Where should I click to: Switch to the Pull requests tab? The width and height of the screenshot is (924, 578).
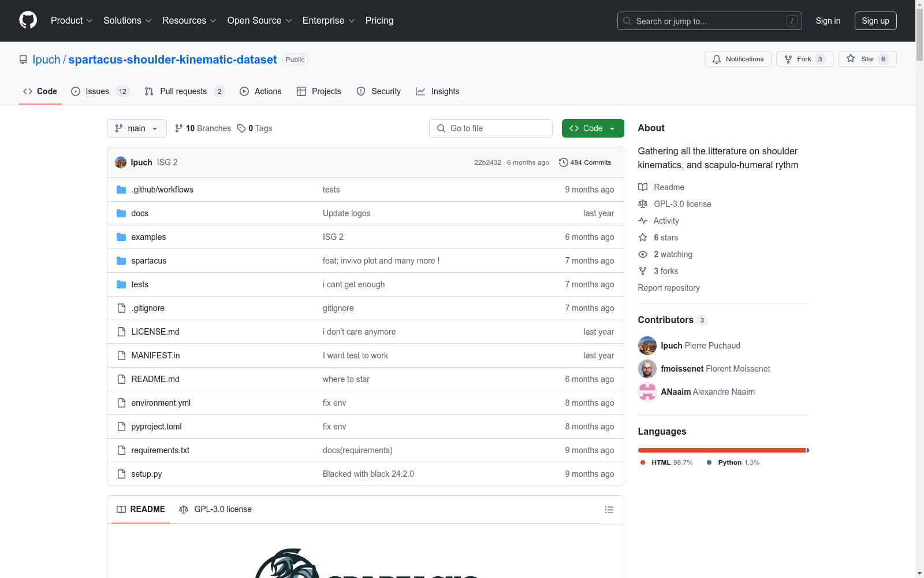pos(184,91)
